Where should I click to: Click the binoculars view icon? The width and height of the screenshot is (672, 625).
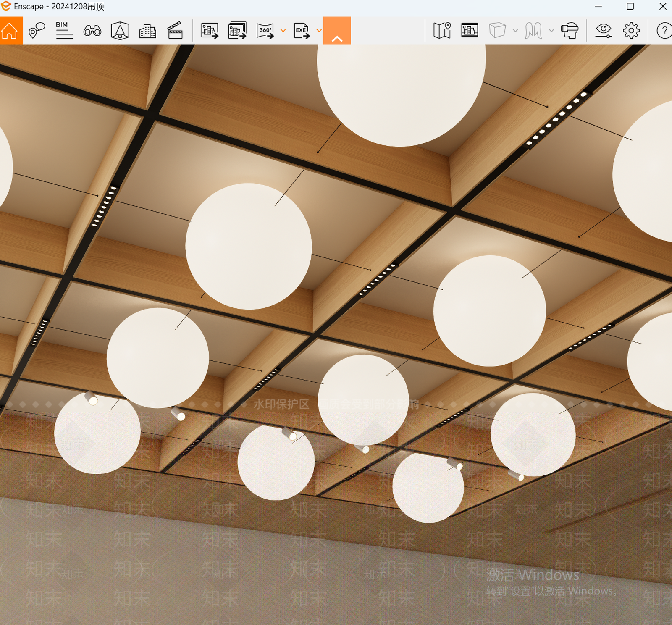[92, 31]
